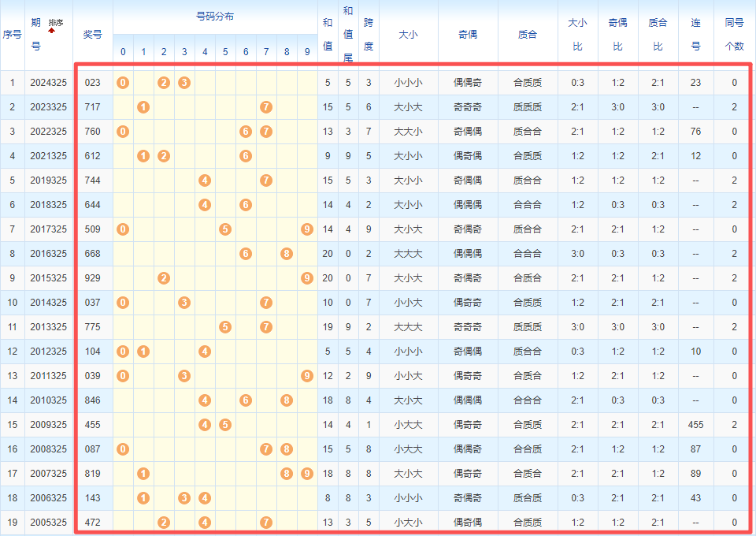The image size is (756, 536).
Task: Click issue number 2022325
Action: (x=49, y=132)
